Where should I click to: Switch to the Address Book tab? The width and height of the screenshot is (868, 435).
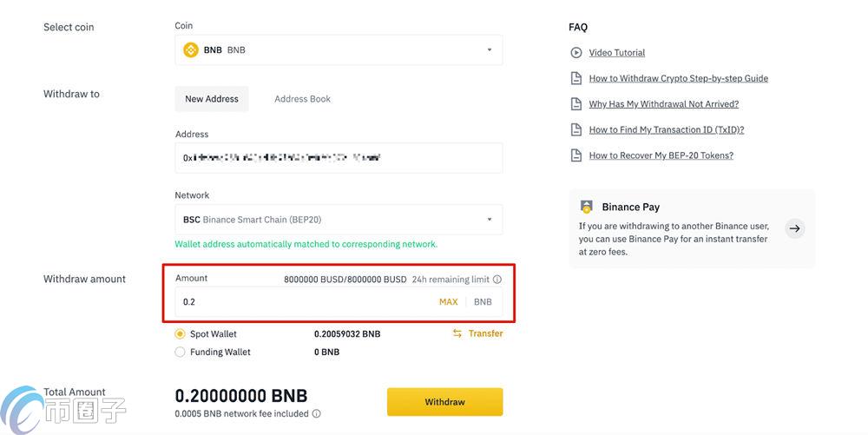302,99
